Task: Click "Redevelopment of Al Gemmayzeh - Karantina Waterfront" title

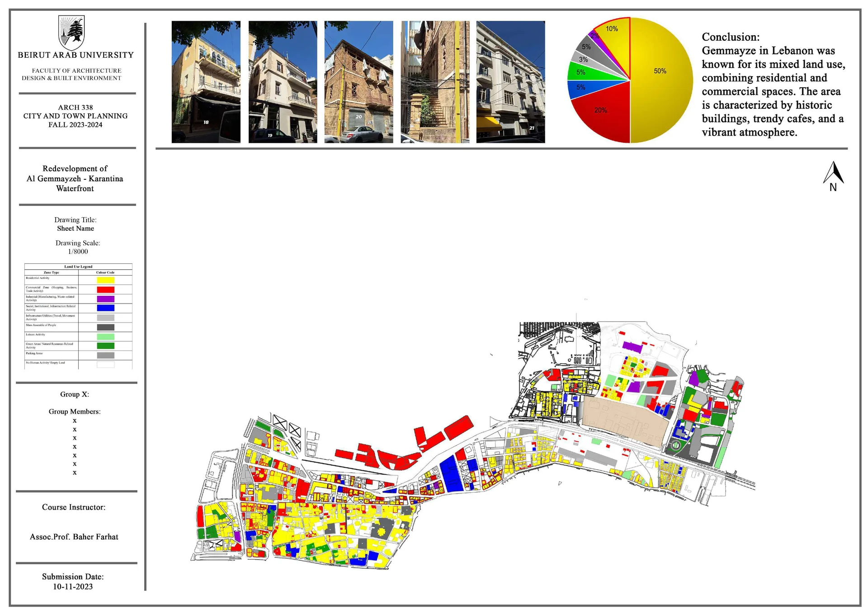Action: tap(75, 178)
